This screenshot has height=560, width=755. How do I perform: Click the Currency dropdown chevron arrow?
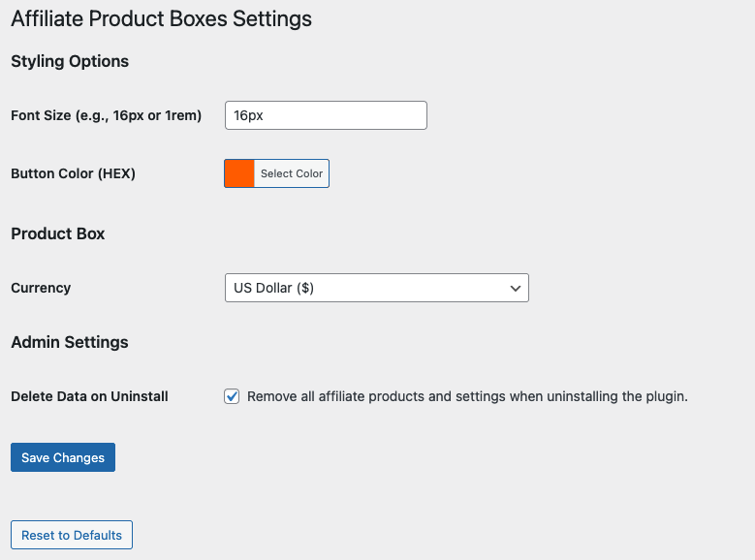515,288
